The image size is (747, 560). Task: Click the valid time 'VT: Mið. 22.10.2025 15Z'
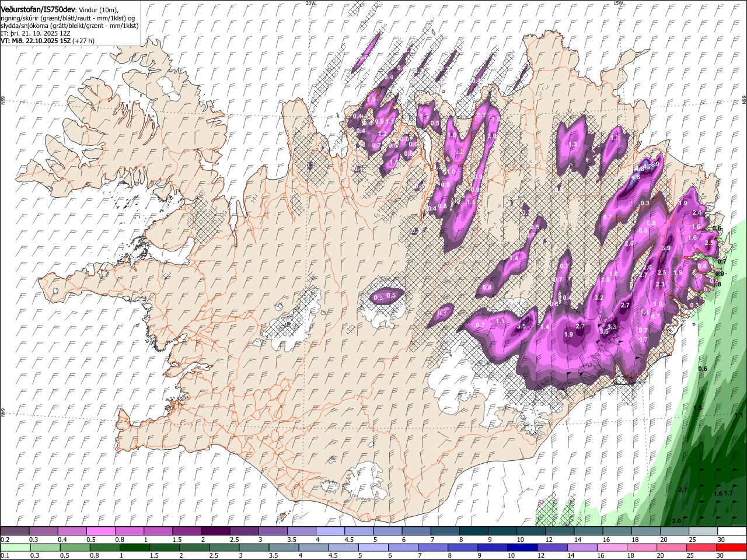point(36,41)
